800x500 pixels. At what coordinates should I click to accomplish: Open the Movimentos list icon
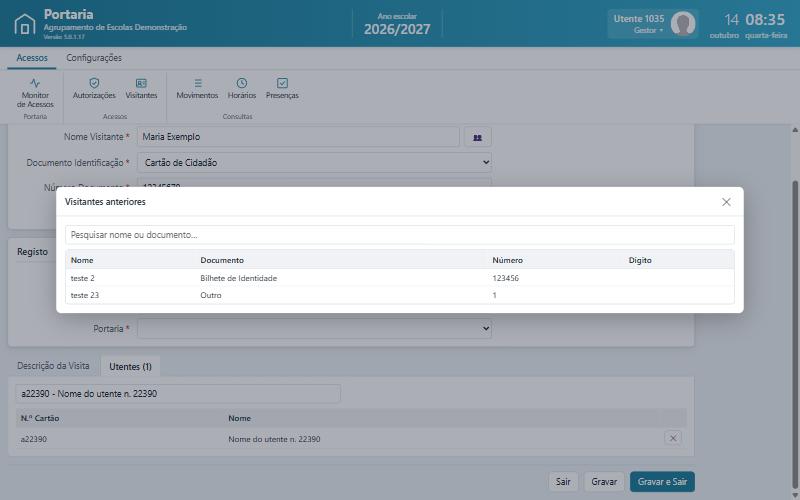click(198, 83)
